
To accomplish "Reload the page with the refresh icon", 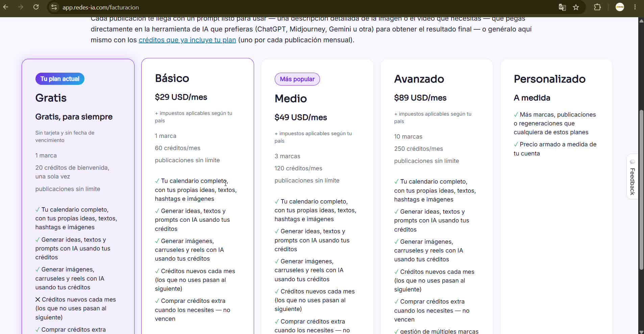I will click(36, 7).
